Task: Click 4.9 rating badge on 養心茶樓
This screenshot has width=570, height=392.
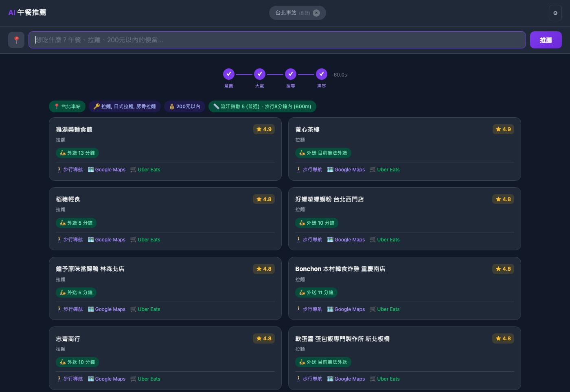Action: [503, 129]
